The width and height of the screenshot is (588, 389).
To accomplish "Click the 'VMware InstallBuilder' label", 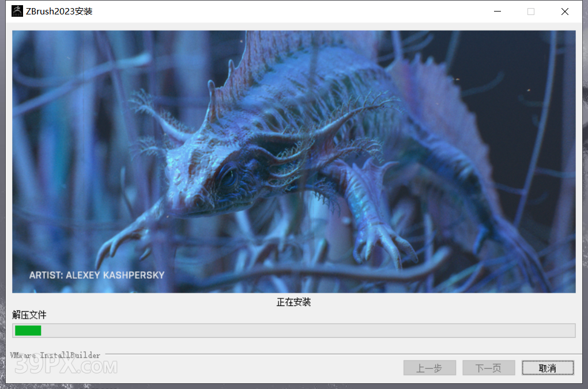I will tap(55, 355).
